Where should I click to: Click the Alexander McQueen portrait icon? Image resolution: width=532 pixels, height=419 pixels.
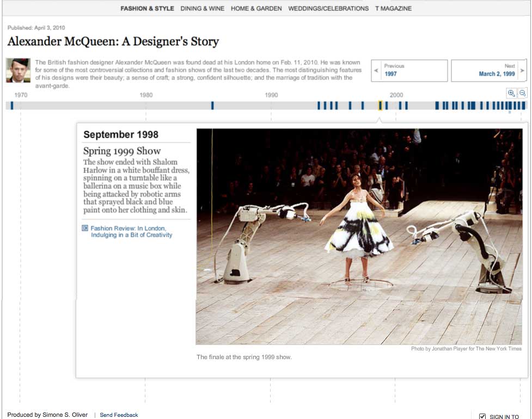pyautogui.click(x=18, y=70)
